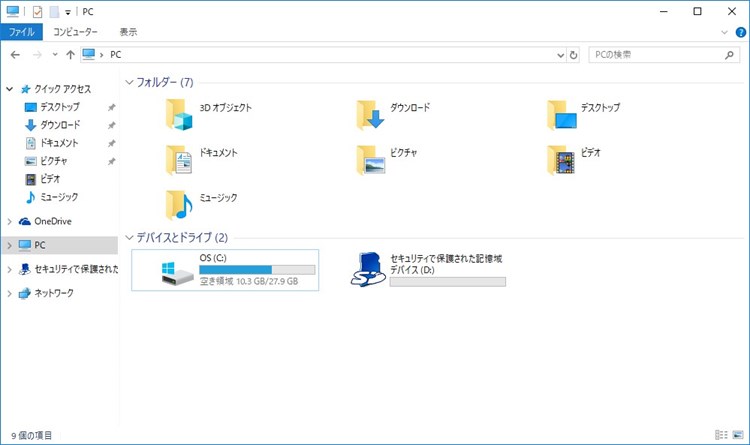
Task: Click the PC breadcrumb in address bar
Action: point(115,55)
